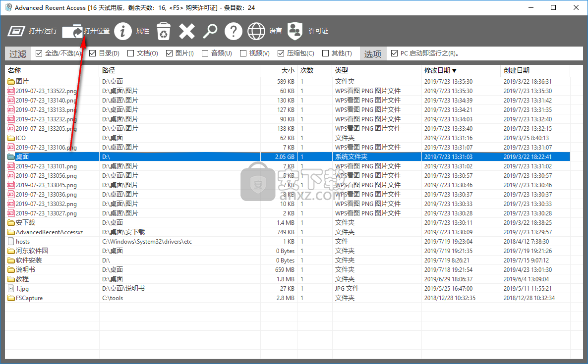The image size is (588, 364).
Task: Sort list by 类型 column header
Action: (x=376, y=70)
